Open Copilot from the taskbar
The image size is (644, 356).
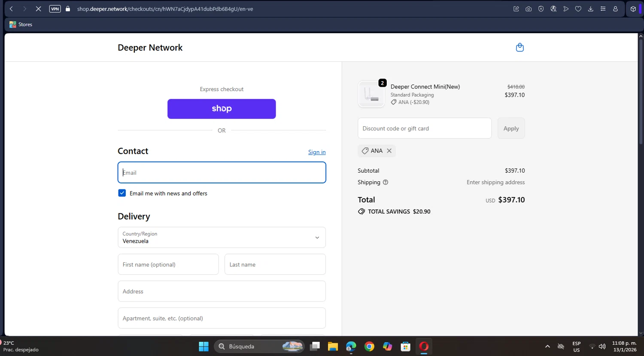[387, 346]
